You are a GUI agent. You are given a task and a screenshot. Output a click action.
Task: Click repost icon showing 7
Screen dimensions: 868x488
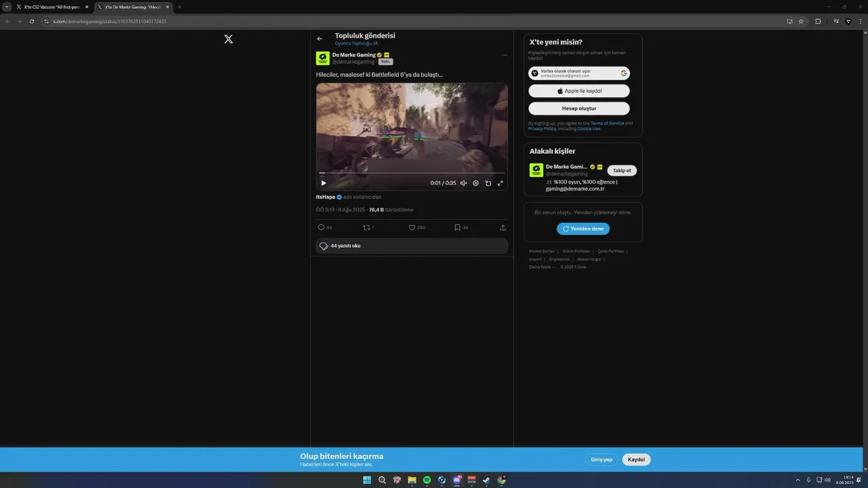click(x=368, y=228)
